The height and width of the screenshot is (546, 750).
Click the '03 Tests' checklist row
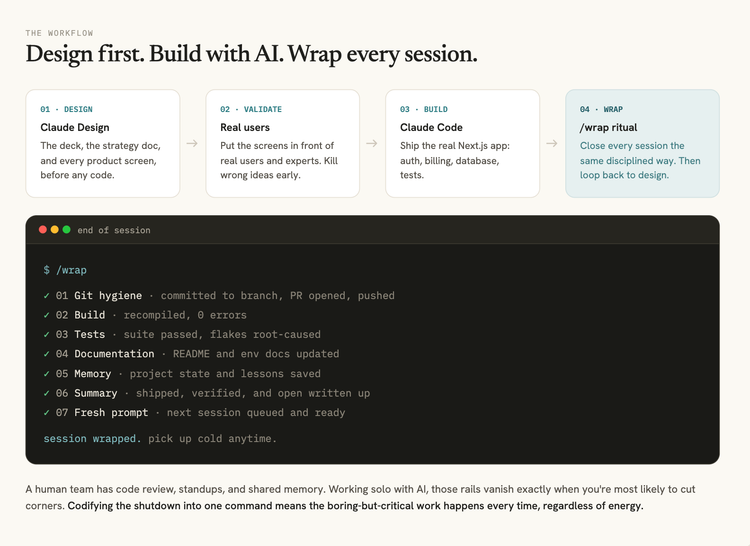click(182, 334)
